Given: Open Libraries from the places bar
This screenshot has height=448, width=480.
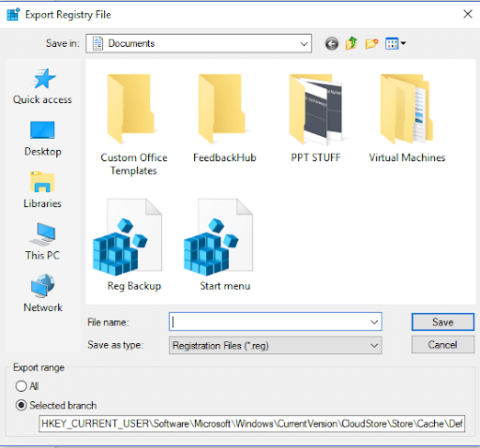Looking at the screenshot, I should (x=42, y=190).
